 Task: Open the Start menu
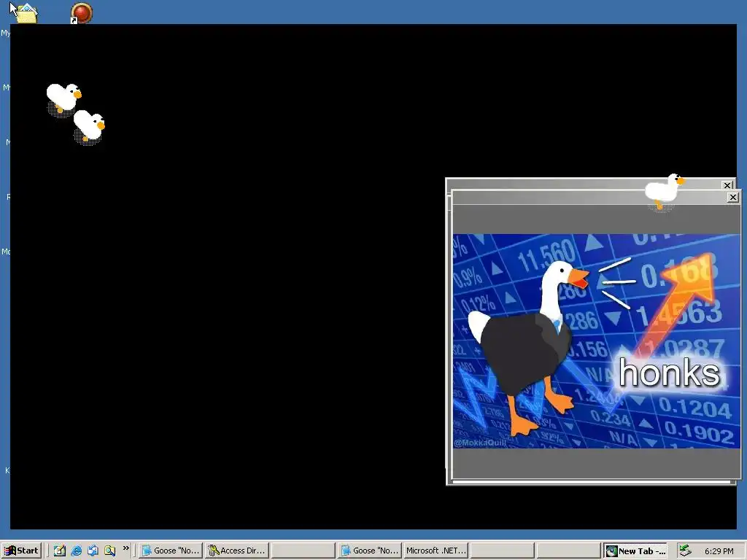pyautogui.click(x=21, y=551)
